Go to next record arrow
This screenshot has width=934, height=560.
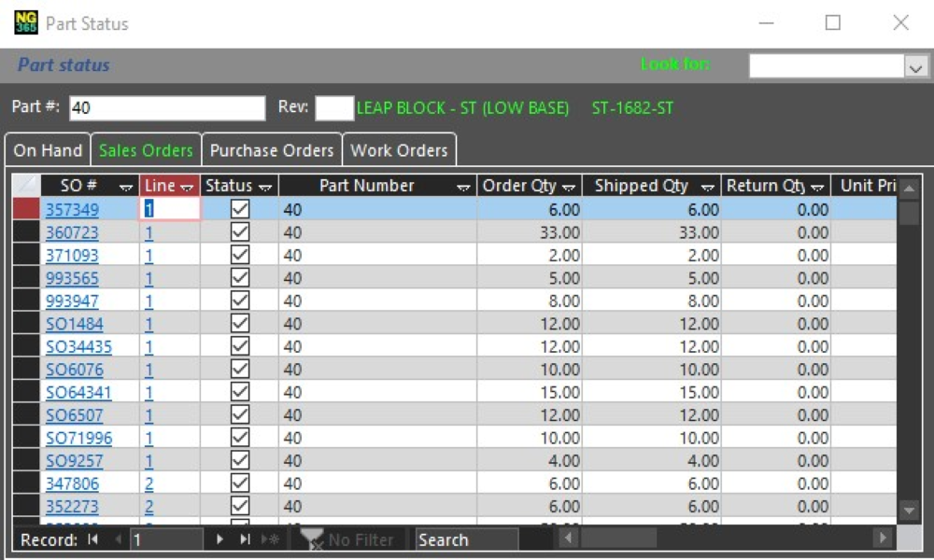point(220,539)
